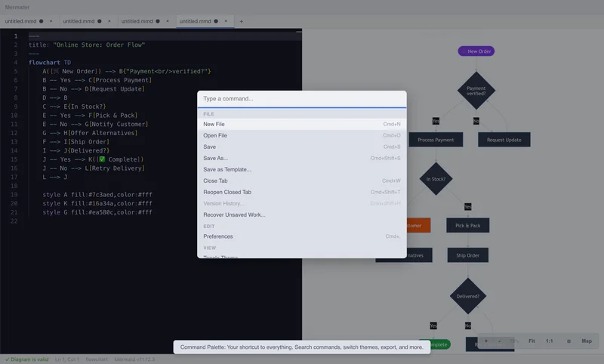The height and width of the screenshot is (364, 604).
Task: Select the Process Payment node
Action: tap(436, 140)
